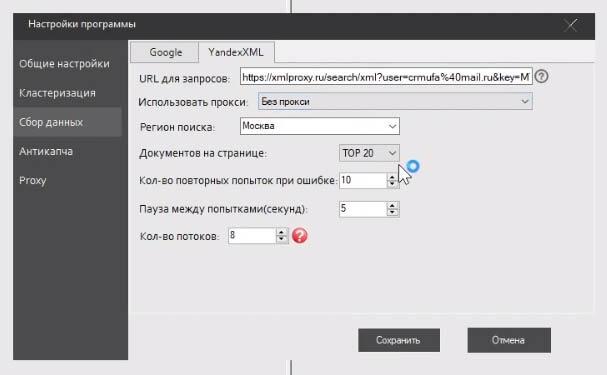Click the URL для запросов input field
Screen dimensions: 607x375
click(x=386, y=77)
